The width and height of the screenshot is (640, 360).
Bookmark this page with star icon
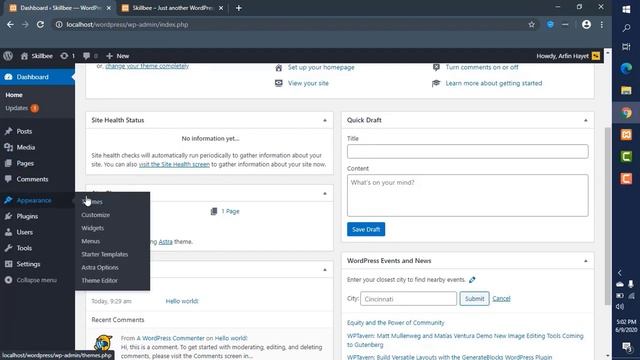point(531,24)
